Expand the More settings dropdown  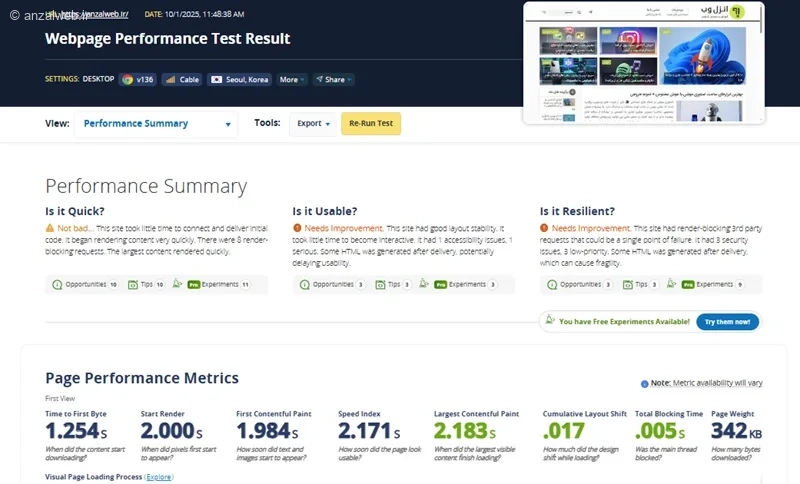(x=292, y=80)
